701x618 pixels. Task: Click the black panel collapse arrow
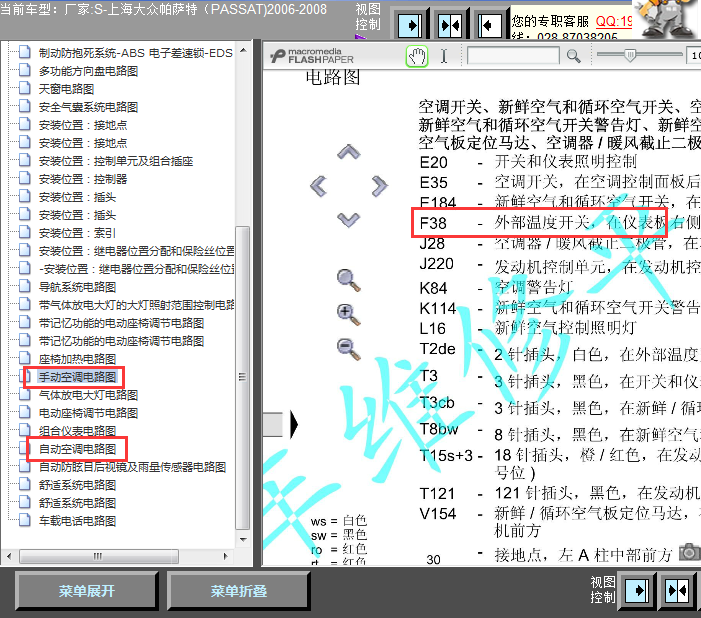[x=293, y=424]
